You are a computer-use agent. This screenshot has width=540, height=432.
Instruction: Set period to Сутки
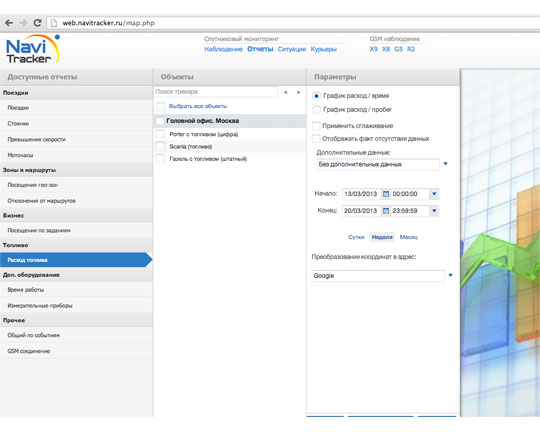356,237
